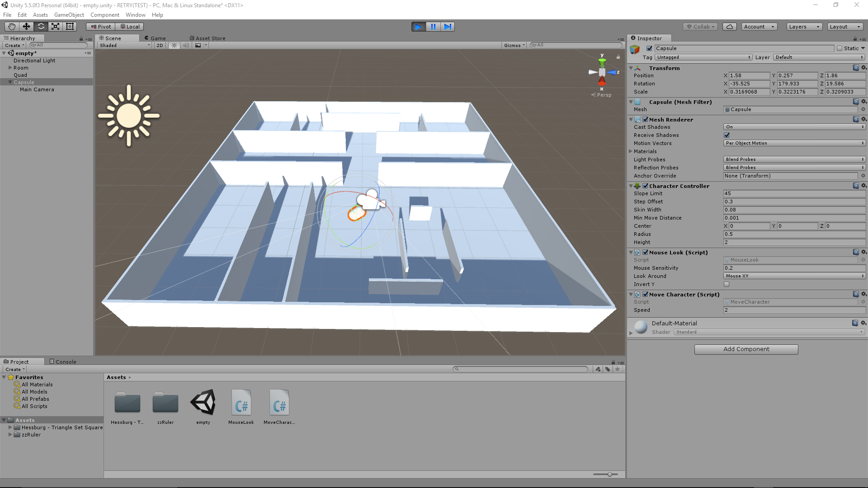Open the Layout dropdown
Screen dimensions: 868x488
tap(844, 27)
